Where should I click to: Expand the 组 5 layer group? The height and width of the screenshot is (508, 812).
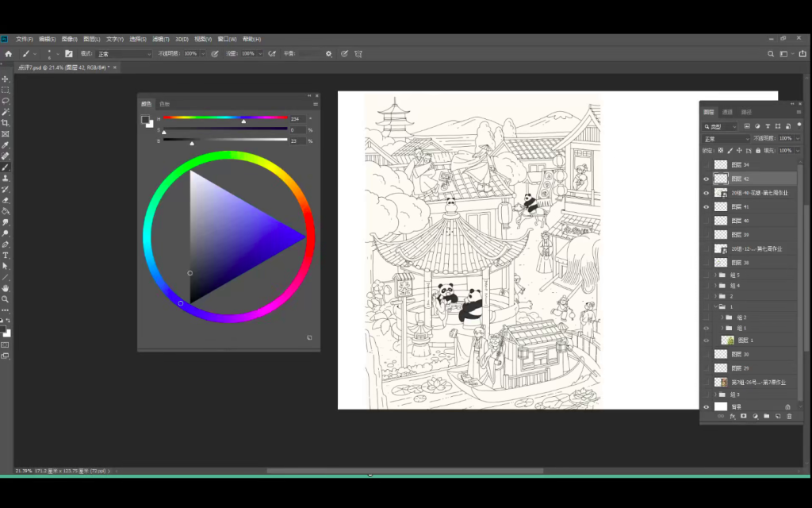pyautogui.click(x=715, y=275)
